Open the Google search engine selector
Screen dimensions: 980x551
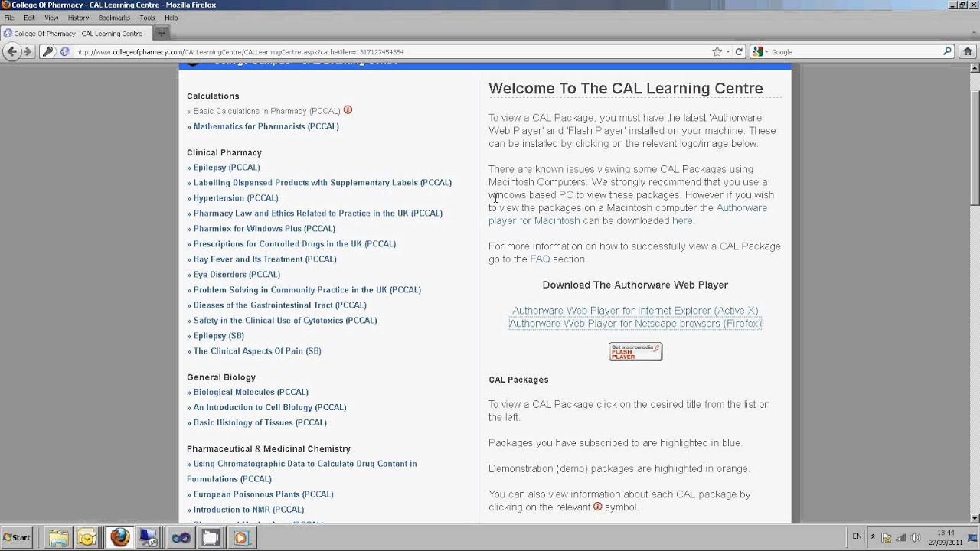[x=759, y=52]
